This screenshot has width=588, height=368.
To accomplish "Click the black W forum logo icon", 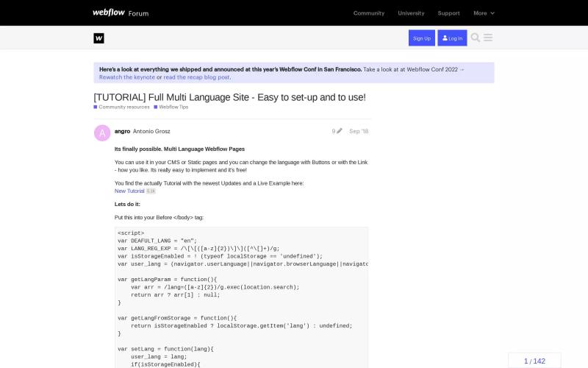I will click(98, 38).
